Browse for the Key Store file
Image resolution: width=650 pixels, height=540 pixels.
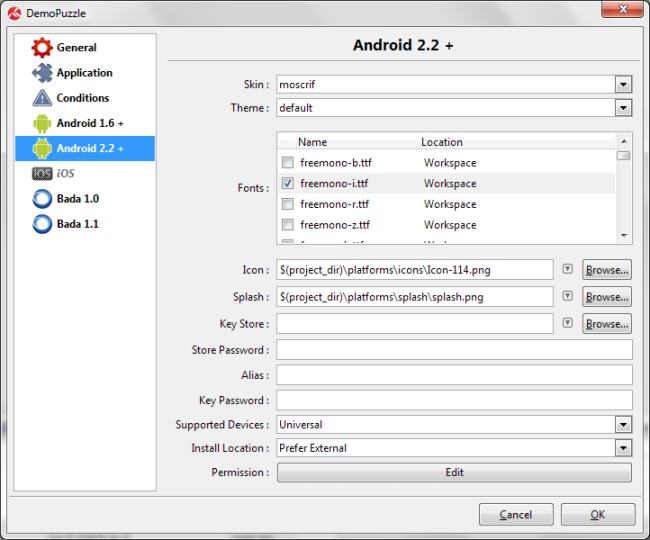[607, 324]
